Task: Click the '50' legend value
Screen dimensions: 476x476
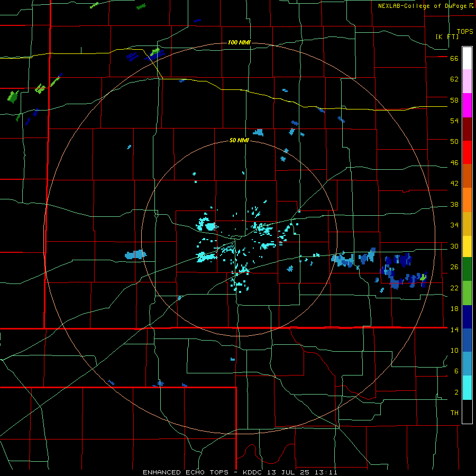Action: tap(454, 142)
